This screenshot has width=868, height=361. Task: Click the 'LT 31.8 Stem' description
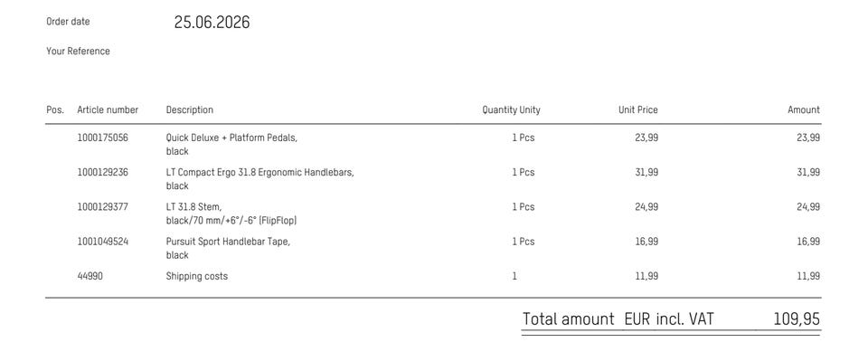(193, 207)
